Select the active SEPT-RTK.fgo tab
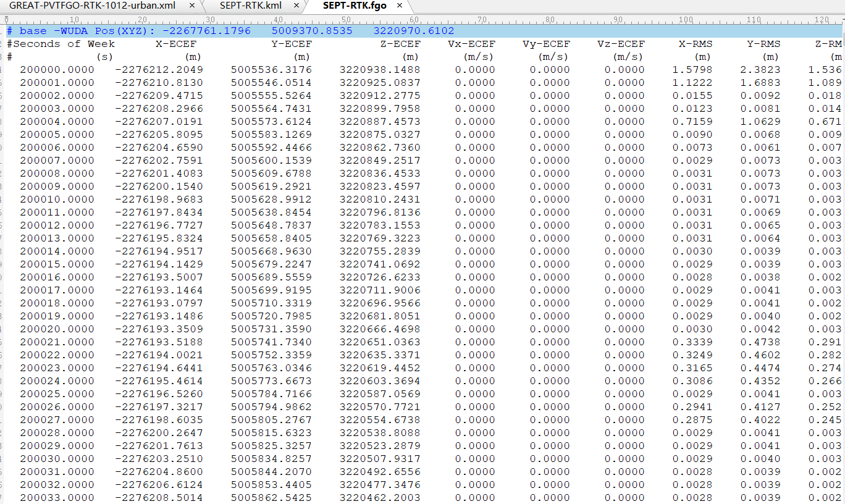The height and width of the screenshot is (504, 845). coord(354,6)
